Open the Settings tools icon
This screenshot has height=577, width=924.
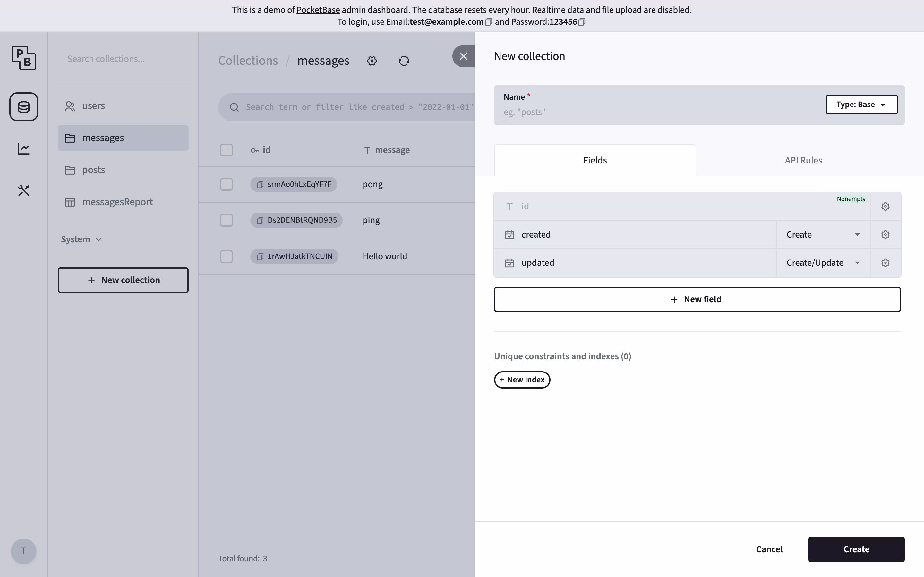coord(24,190)
